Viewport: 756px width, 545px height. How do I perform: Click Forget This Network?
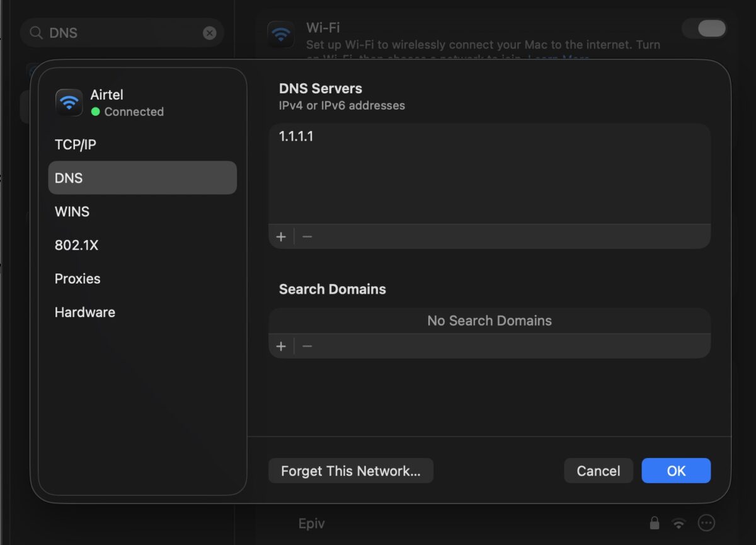click(x=351, y=471)
